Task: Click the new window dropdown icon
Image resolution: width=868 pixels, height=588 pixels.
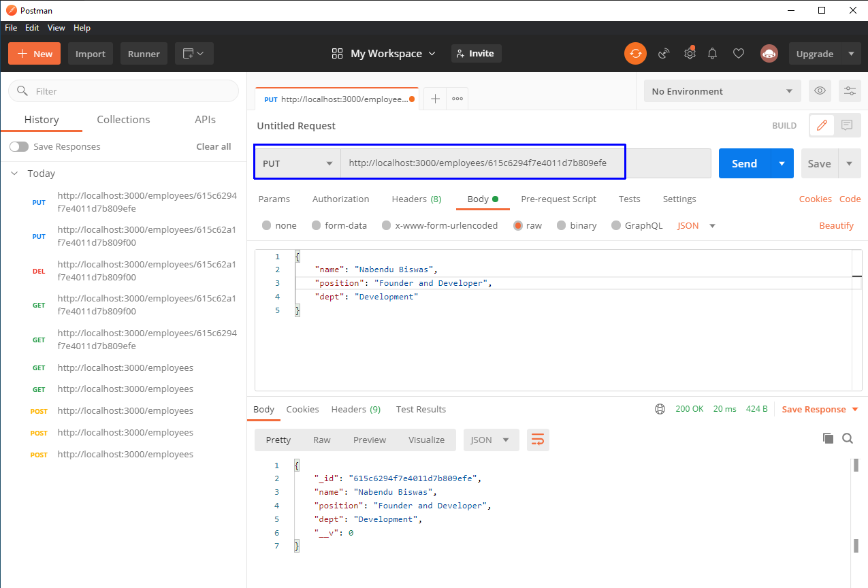Action: point(194,54)
